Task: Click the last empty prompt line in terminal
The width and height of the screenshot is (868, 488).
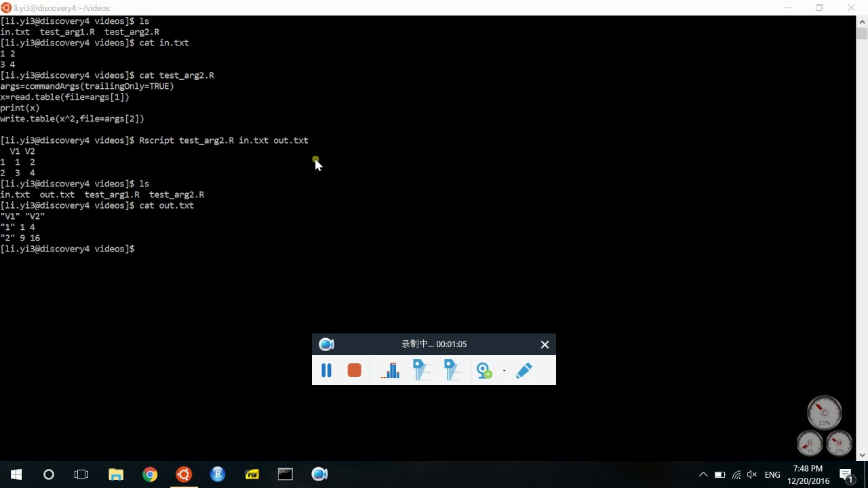Action: coord(68,249)
